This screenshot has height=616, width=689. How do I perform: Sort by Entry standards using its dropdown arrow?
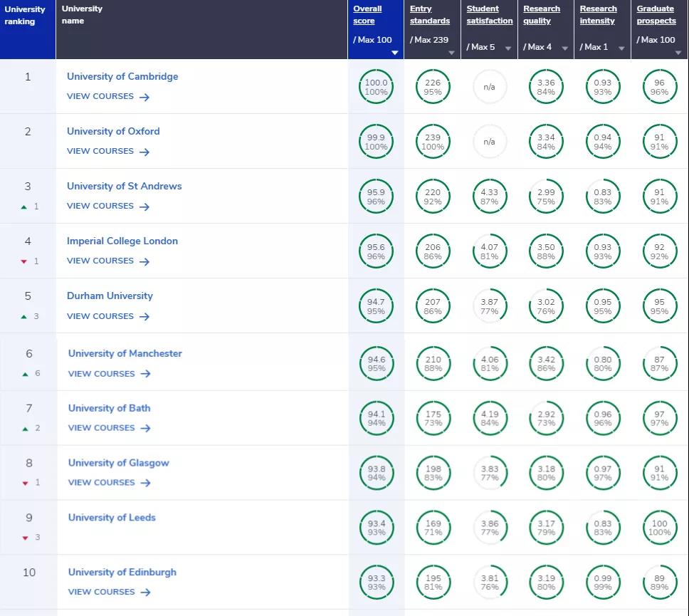pos(451,53)
